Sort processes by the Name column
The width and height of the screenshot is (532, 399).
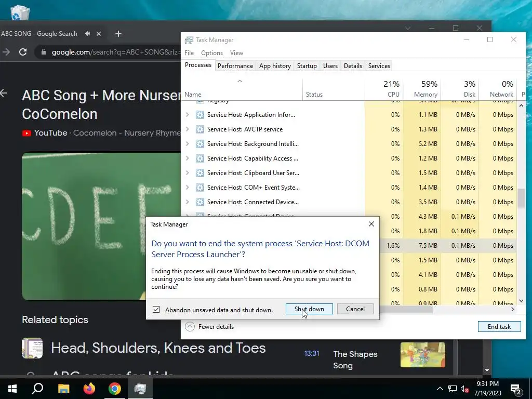click(x=242, y=89)
